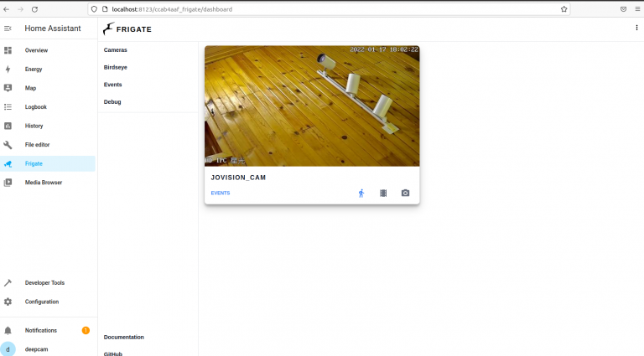Open the jovision_cam camera thumbnail
Image resolution: width=644 pixels, height=356 pixels.
[x=312, y=106]
